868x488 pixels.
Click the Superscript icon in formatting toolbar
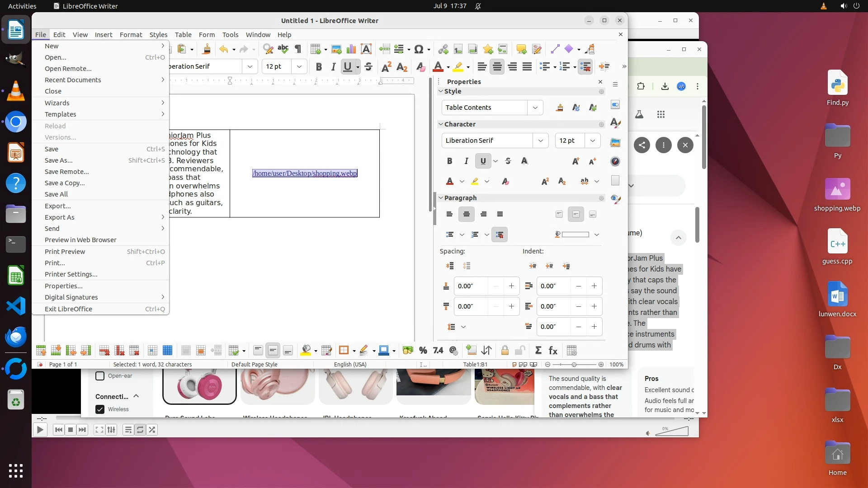pyautogui.click(x=386, y=67)
